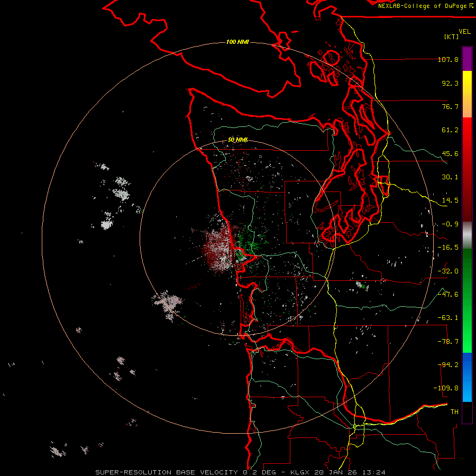Screen dimensions: 476x476
Task: Select the -16.5 velocity scale value
Action: 448,248
